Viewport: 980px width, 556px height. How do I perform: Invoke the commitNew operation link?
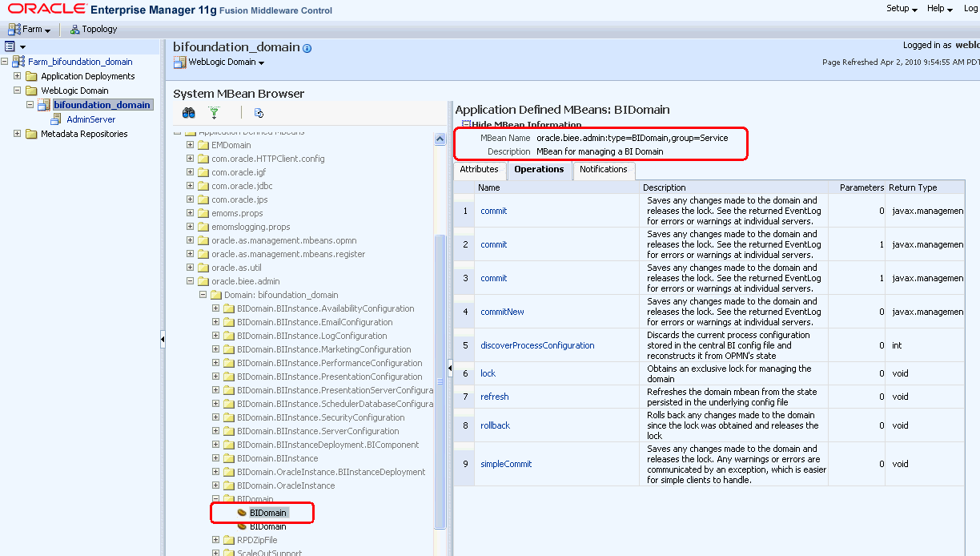[x=502, y=311]
